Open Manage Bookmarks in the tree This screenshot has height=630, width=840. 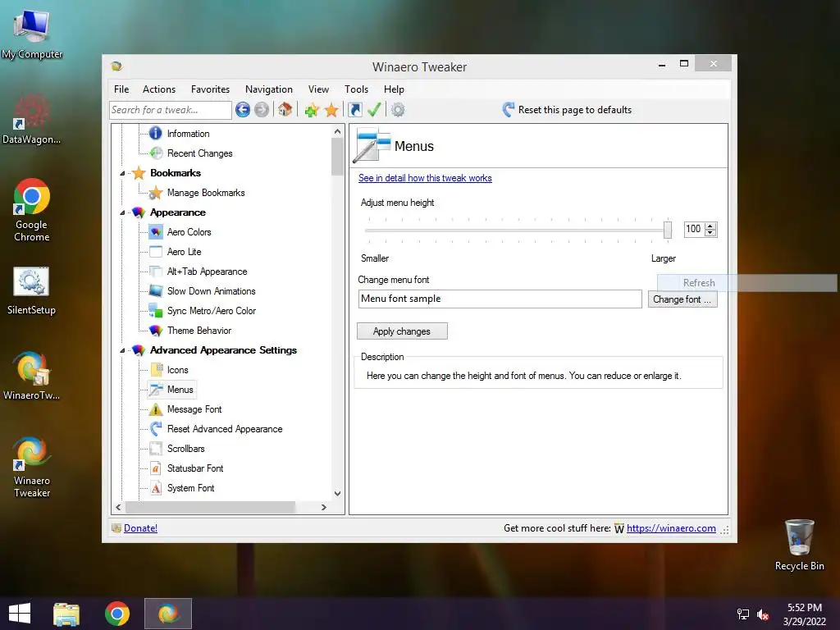(x=206, y=192)
